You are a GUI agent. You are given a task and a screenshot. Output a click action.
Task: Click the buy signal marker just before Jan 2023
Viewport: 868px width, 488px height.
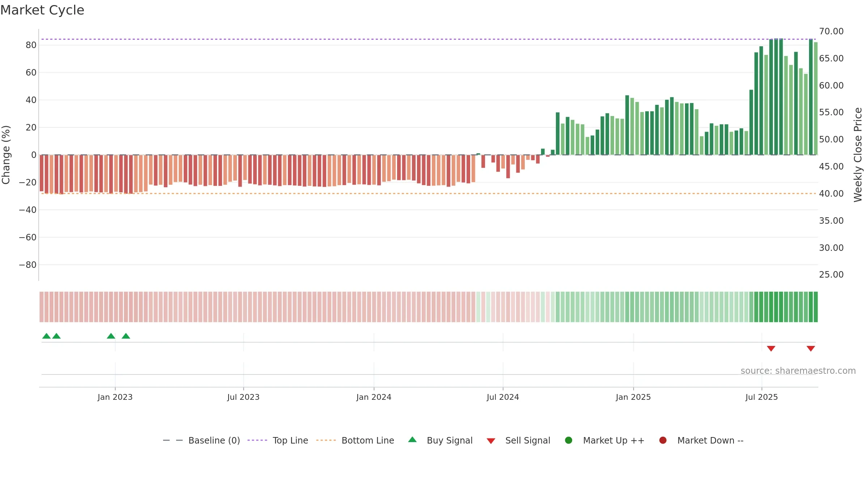[111, 336]
